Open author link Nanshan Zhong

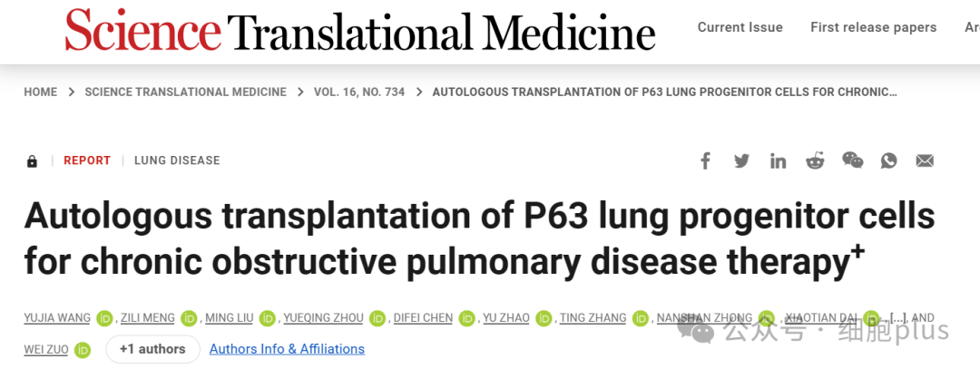704,318
